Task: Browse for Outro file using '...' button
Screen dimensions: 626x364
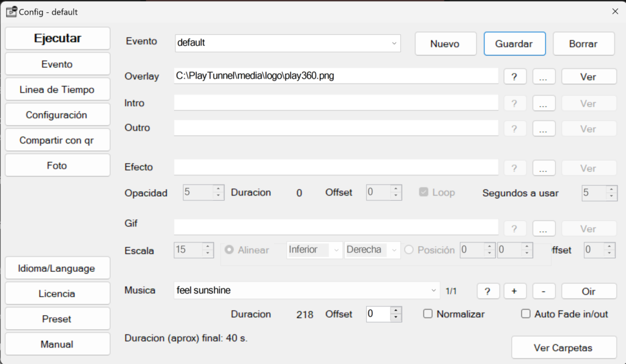Action: click(x=543, y=129)
